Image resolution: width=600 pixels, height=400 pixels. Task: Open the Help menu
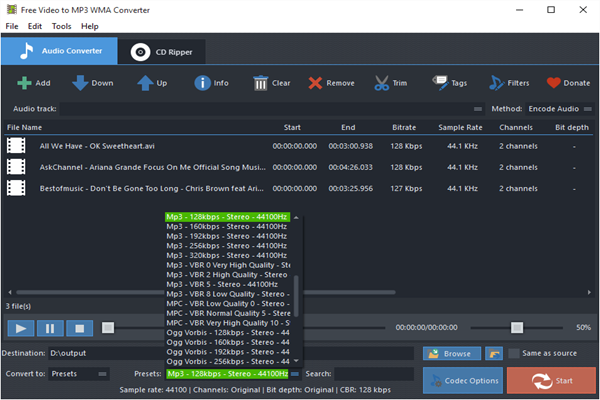coord(90,26)
